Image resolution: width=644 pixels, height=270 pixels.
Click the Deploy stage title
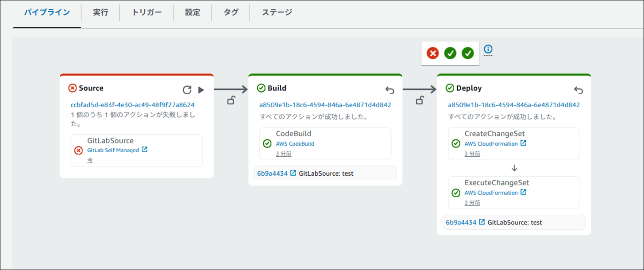(469, 88)
